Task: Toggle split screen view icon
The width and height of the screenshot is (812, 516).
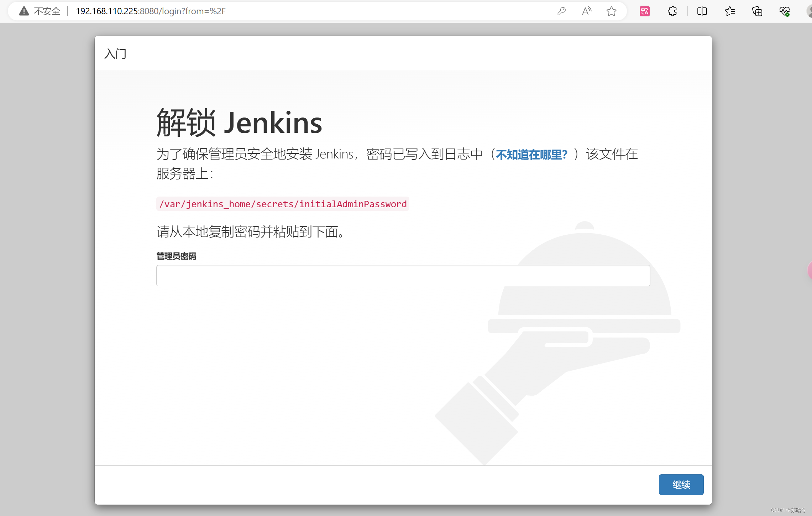Action: click(702, 11)
